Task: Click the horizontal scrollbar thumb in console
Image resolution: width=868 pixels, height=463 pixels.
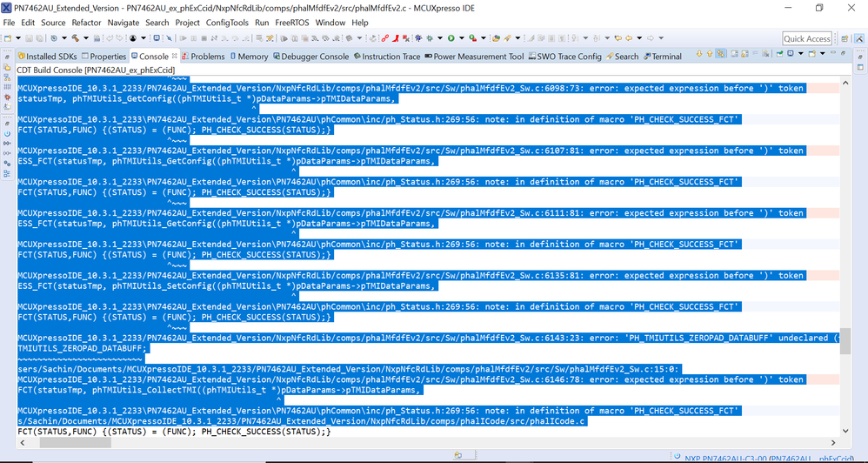Action: (76, 442)
